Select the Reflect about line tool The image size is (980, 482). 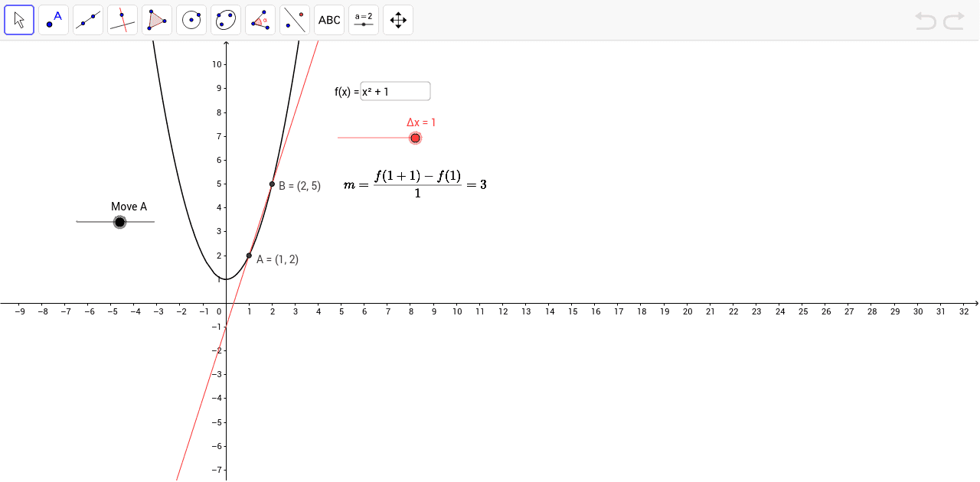coord(295,20)
